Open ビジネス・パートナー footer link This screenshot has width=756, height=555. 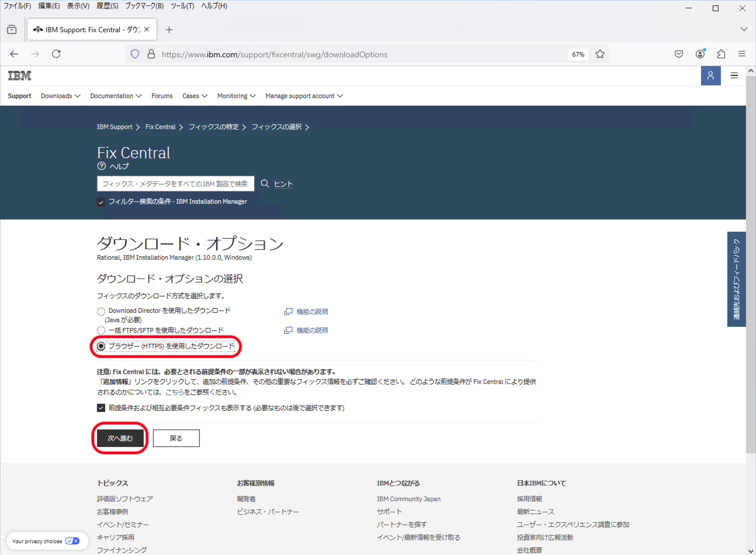[x=268, y=512]
